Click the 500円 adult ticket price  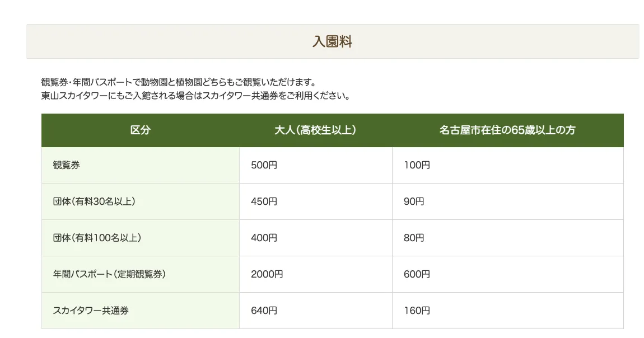[264, 165]
